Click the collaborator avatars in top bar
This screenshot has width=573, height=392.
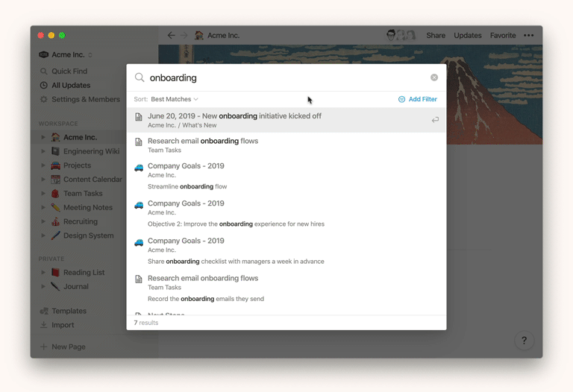pyautogui.click(x=401, y=35)
